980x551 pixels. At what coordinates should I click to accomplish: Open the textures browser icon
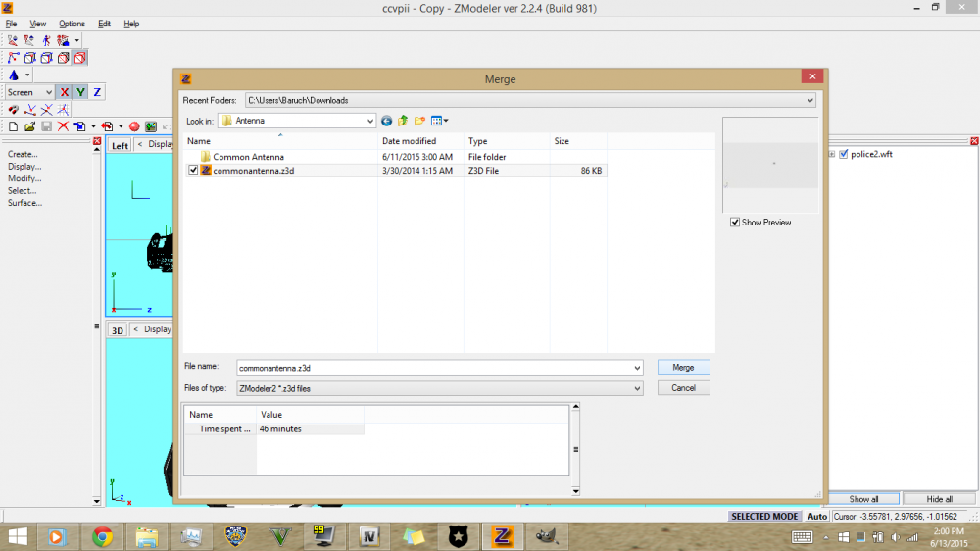coord(151,126)
